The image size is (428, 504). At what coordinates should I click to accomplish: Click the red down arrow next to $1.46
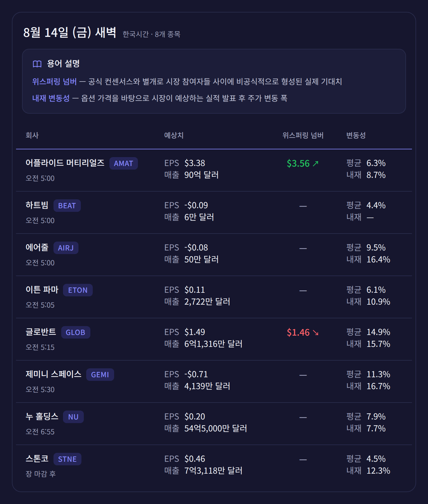click(316, 332)
